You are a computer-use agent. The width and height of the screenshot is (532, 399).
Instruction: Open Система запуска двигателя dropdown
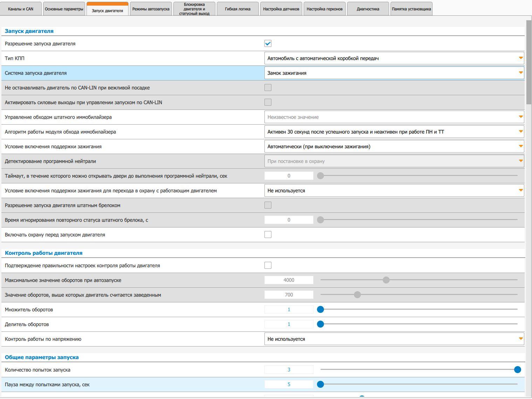tap(394, 73)
